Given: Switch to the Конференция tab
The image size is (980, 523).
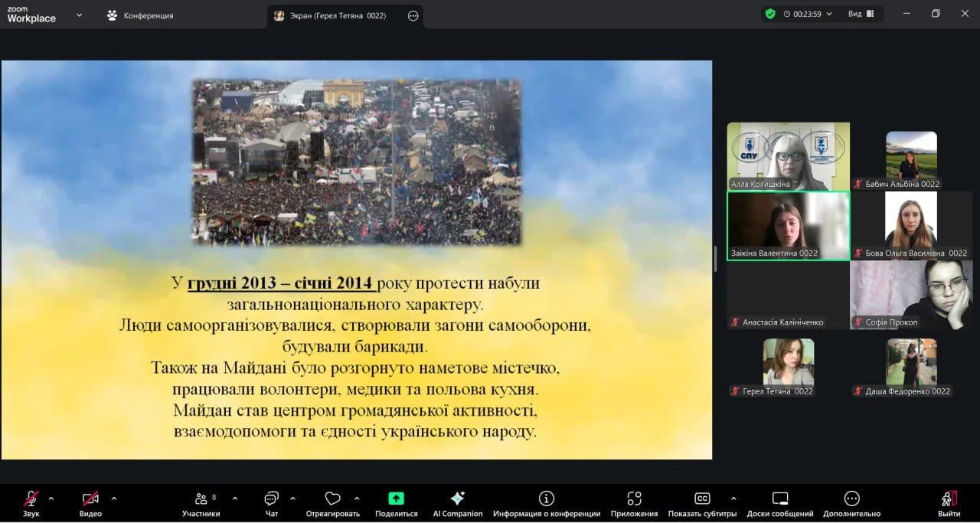Looking at the screenshot, I should pyautogui.click(x=141, y=15).
